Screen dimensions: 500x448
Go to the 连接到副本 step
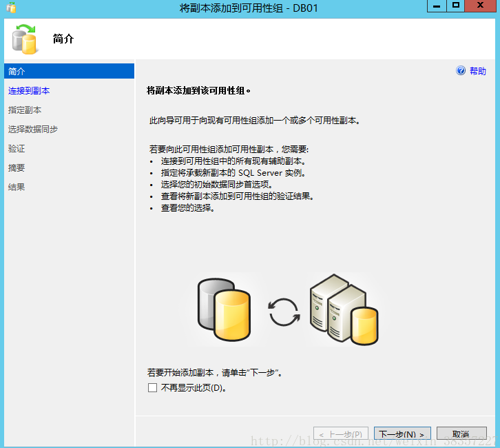click(x=29, y=90)
